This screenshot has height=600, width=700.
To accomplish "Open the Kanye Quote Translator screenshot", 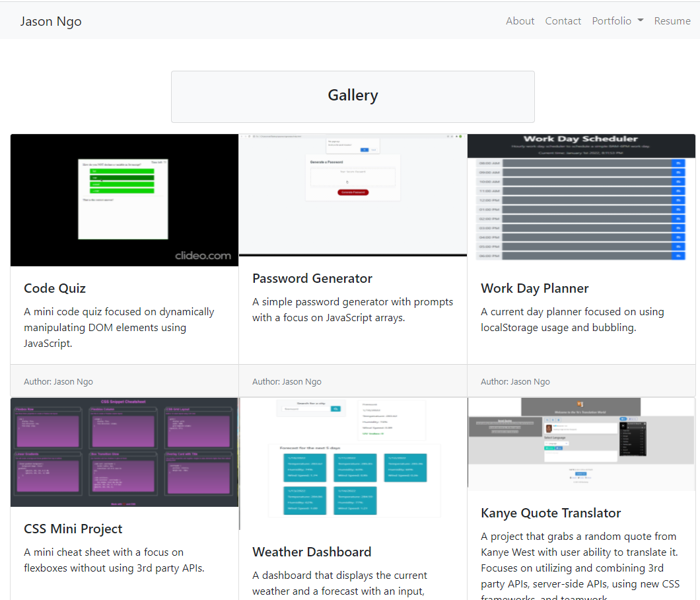I will click(x=581, y=444).
